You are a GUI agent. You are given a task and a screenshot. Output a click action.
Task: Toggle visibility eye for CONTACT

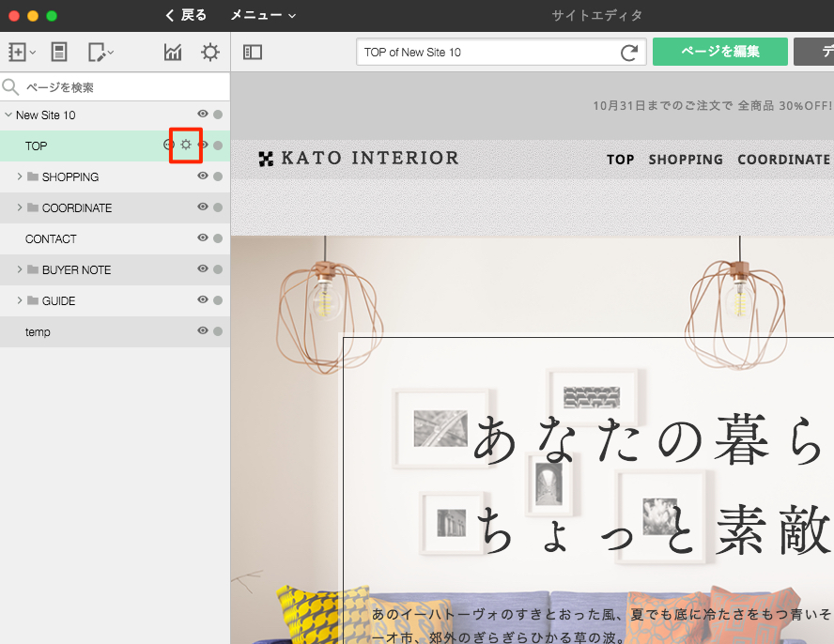[203, 238]
